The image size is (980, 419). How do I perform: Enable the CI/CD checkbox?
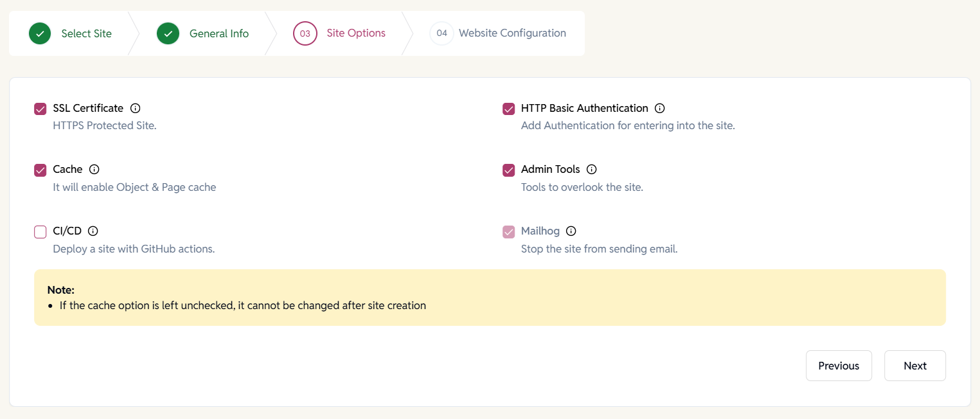point(40,231)
